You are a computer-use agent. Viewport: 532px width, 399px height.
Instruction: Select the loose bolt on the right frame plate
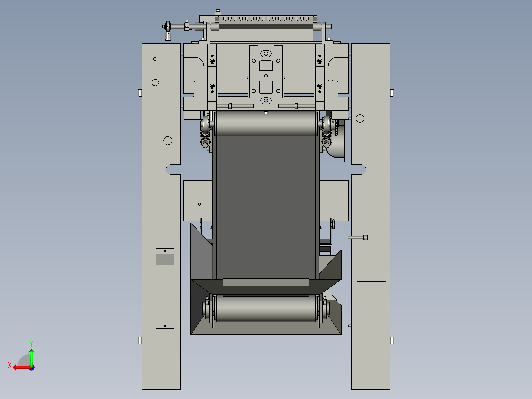click(x=358, y=238)
